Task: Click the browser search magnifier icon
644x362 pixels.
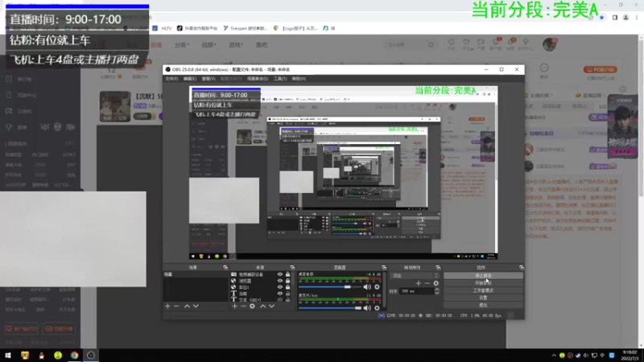Action: coord(431,45)
